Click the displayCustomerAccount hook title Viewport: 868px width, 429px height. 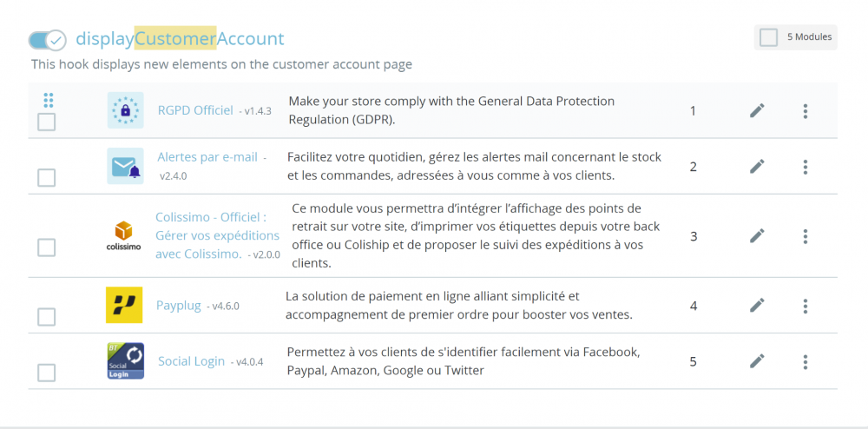[180, 39]
